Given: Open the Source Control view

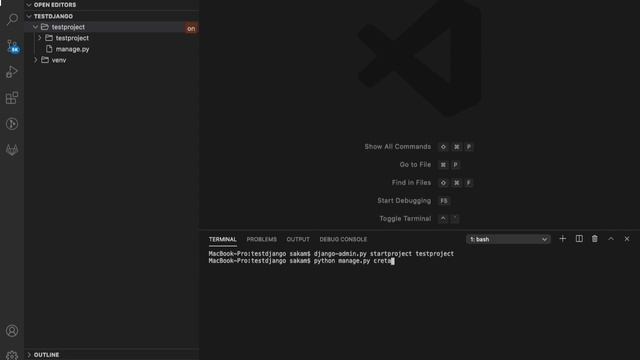Looking at the screenshot, I should (x=12, y=46).
